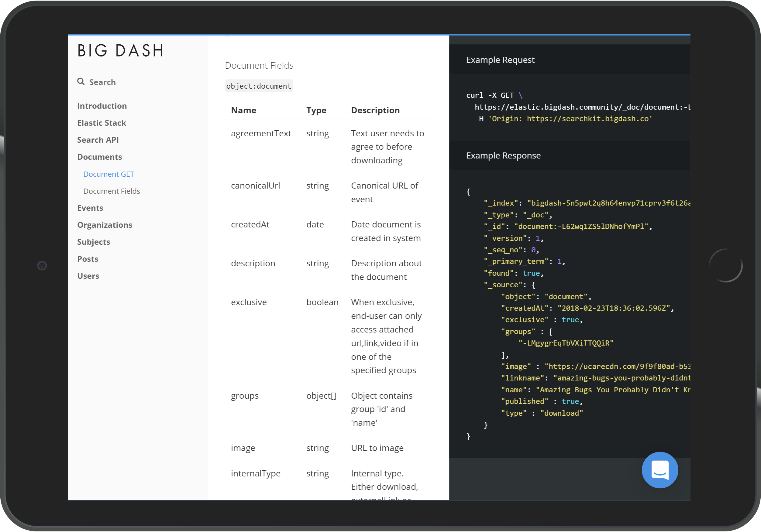The image size is (761, 532).
Task: Jump to Document Fields sub-item
Action: (112, 191)
